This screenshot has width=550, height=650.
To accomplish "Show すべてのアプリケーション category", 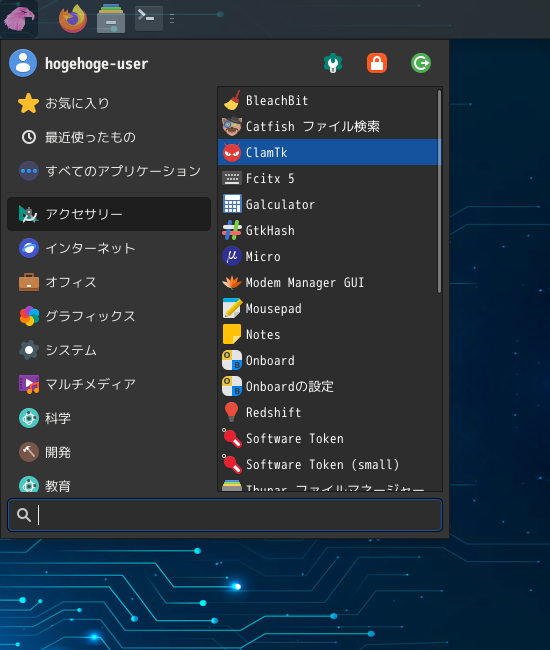I will 109,171.
